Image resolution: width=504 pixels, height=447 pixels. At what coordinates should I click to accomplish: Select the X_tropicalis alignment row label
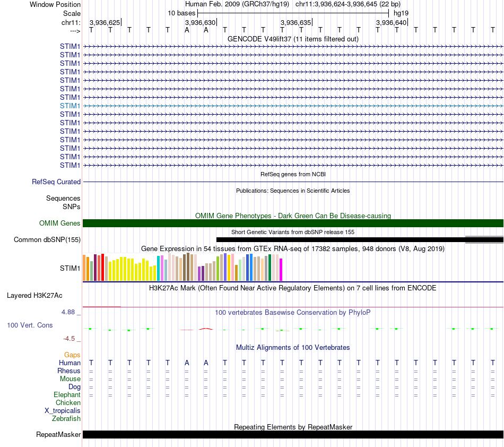coord(63,411)
